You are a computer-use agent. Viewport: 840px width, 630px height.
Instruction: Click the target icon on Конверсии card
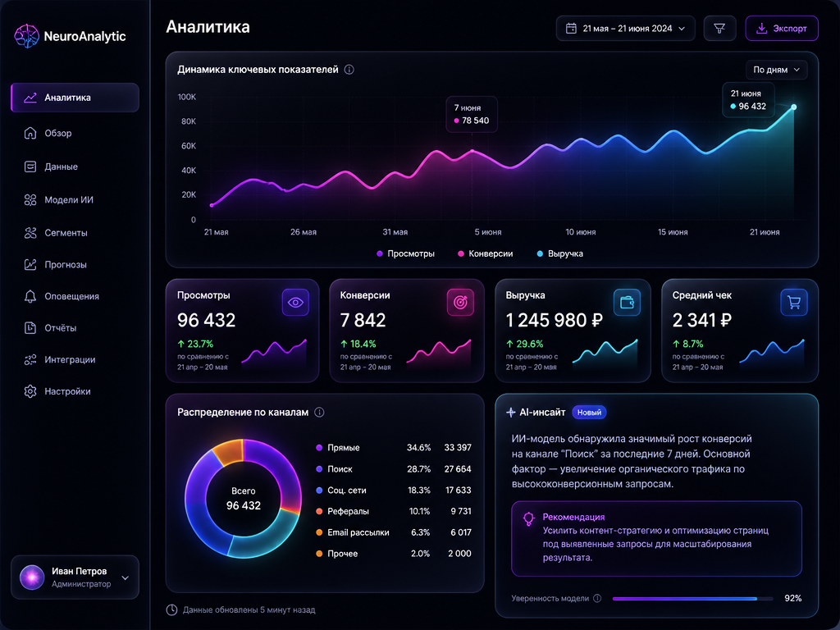coord(460,303)
